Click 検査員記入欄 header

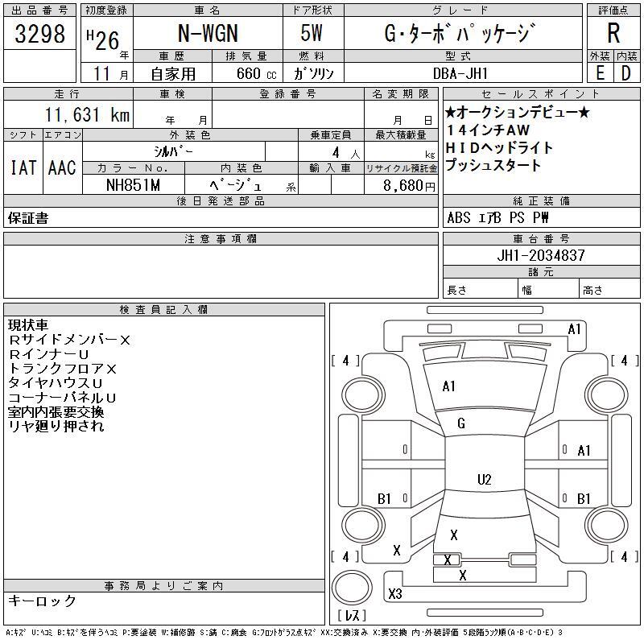pyautogui.click(x=164, y=309)
